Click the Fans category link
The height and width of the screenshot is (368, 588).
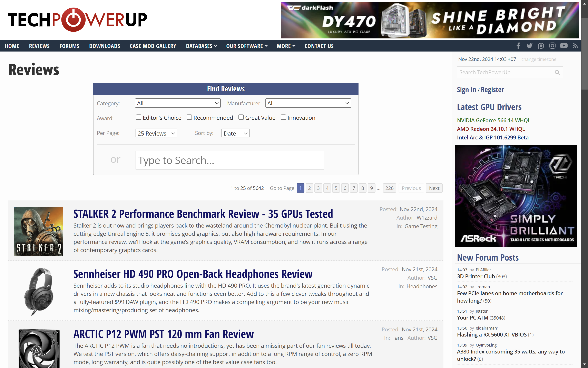[398, 338]
